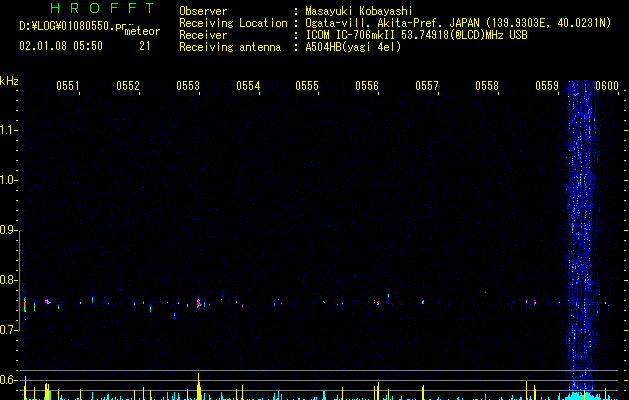Click the Observer label
Screen dimensions: 629x400
coord(203,11)
